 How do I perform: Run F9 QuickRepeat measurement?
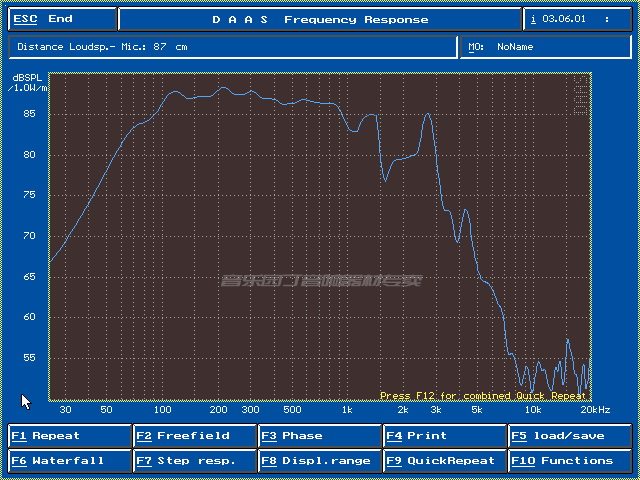click(x=445, y=461)
